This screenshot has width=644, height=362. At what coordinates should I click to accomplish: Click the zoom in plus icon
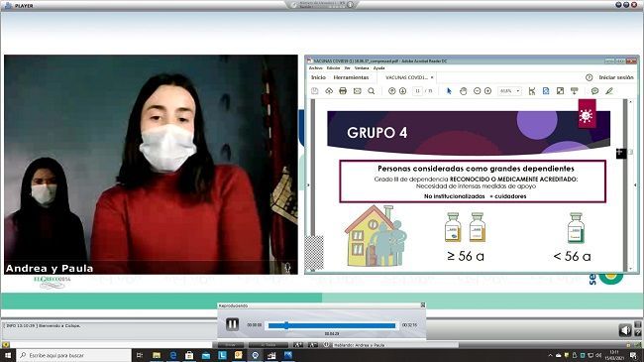[487, 91]
